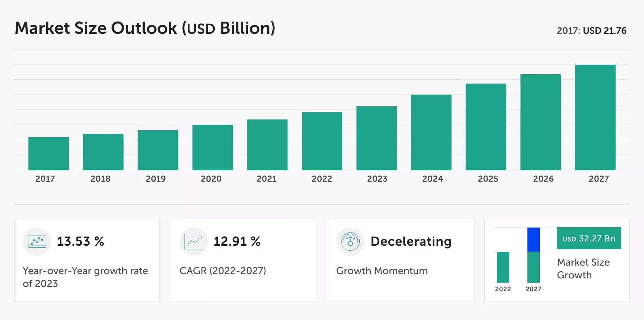
Task: Select the 2019 bar in the chart
Action: tap(158, 150)
